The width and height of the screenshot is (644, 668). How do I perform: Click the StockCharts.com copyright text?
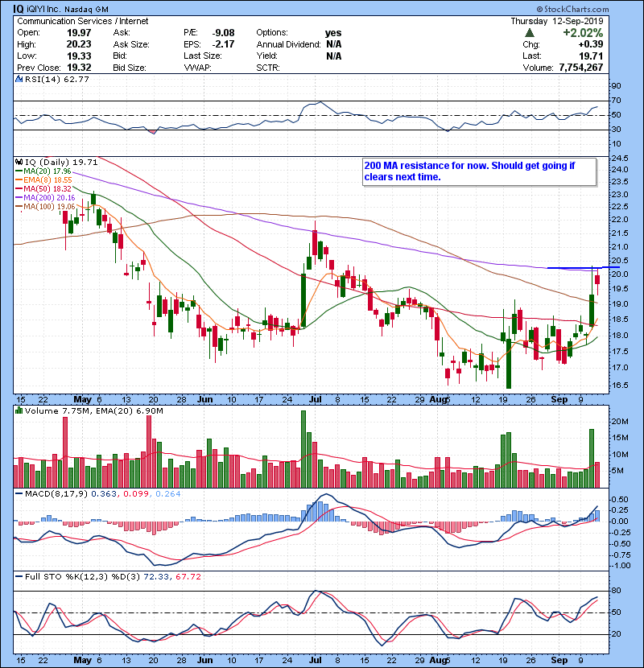[x=573, y=9]
